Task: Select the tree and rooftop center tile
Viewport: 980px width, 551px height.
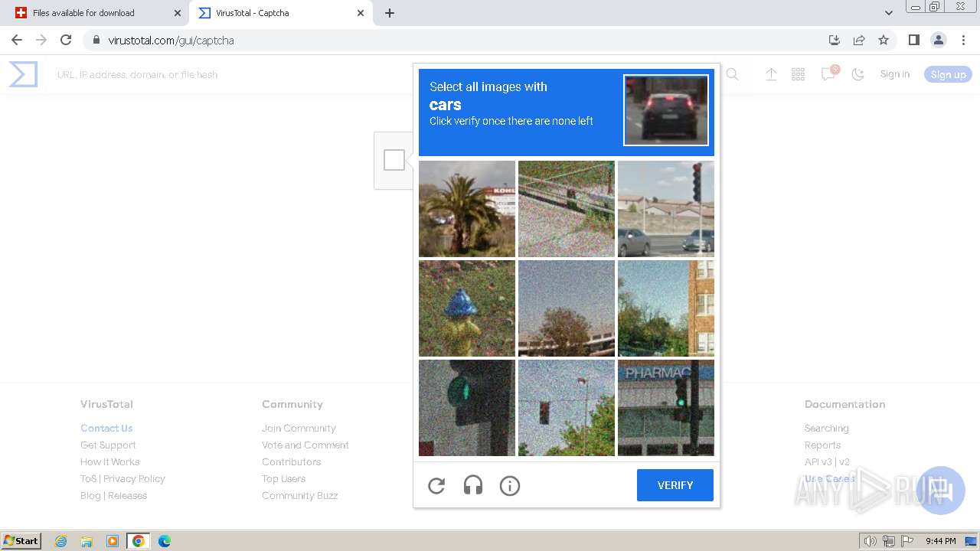Action: 567,308
